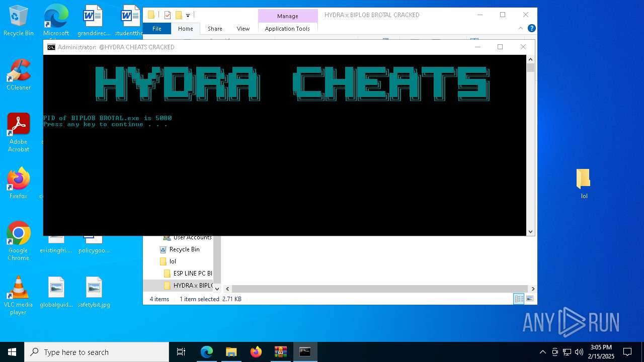
Task: Click the File Explorer help icon
Action: coord(531,29)
